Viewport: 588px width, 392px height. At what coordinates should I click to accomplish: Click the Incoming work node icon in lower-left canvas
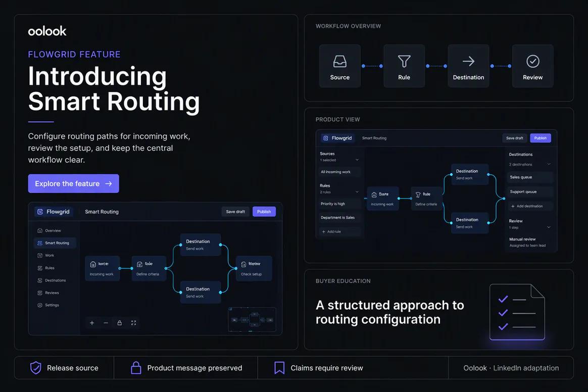tap(93, 264)
